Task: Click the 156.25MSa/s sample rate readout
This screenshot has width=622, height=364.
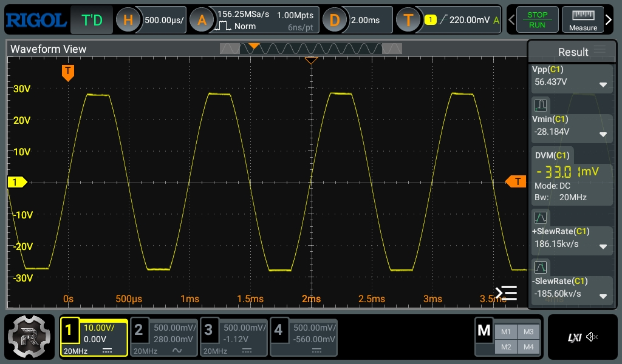Action: coord(243,15)
